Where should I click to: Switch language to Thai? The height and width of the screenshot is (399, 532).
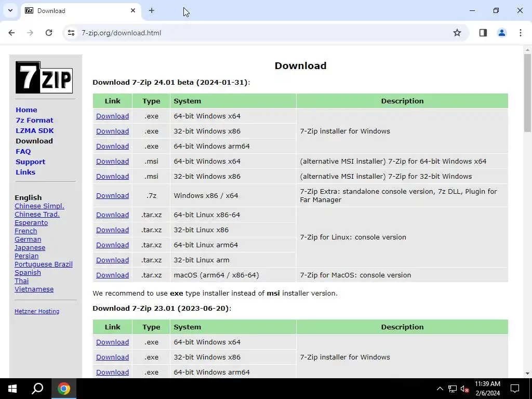click(21, 281)
